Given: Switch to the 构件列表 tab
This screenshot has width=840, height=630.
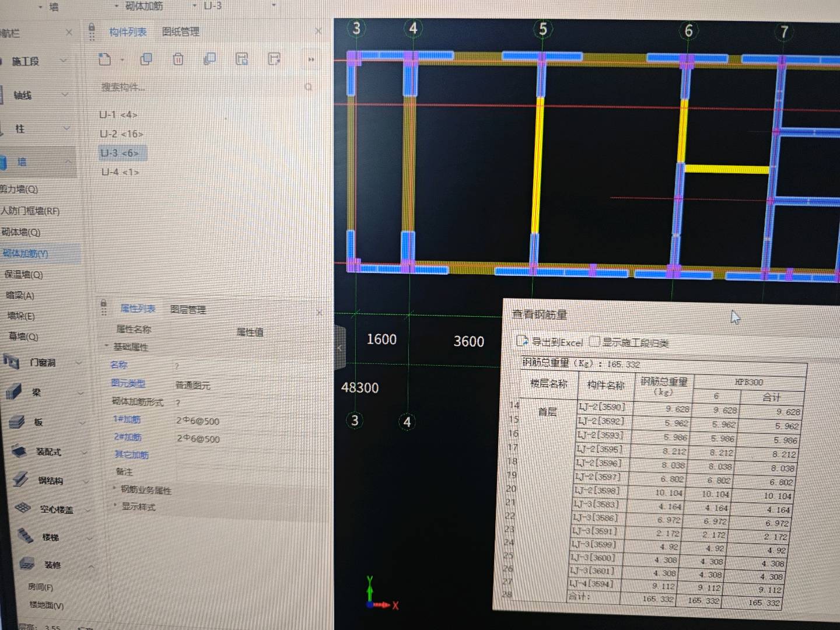Looking at the screenshot, I should click(128, 32).
